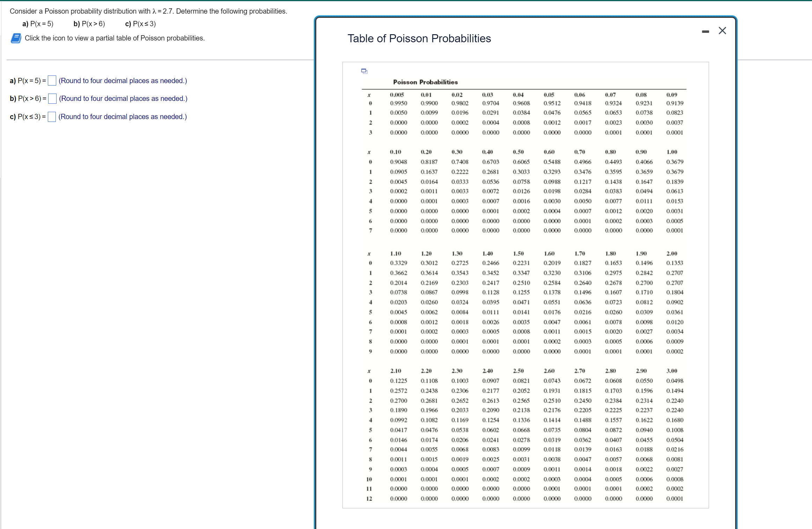This screenshot has width=812, height=529.
Task: Click the 1.00 column header in the second block
Action: [x=672, y=152]
